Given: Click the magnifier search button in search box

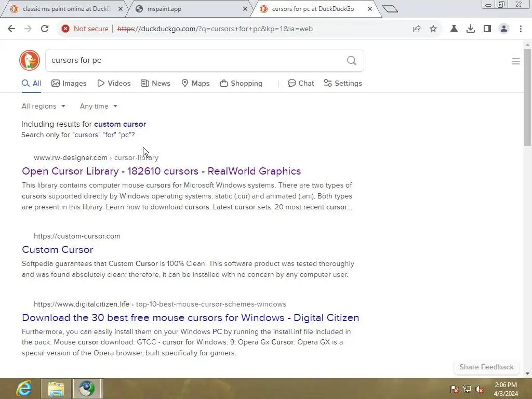Looking at the screenshot, I should pyautogui.click(x=352, y=60).
